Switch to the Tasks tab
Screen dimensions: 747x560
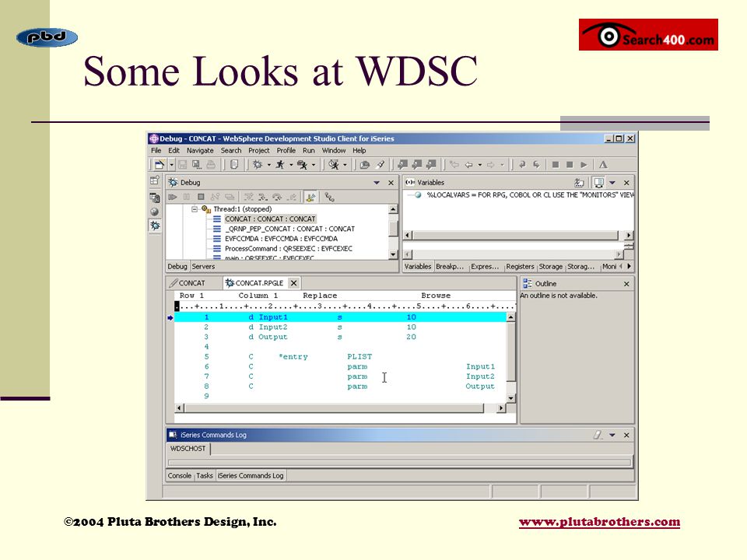[205, 476]
